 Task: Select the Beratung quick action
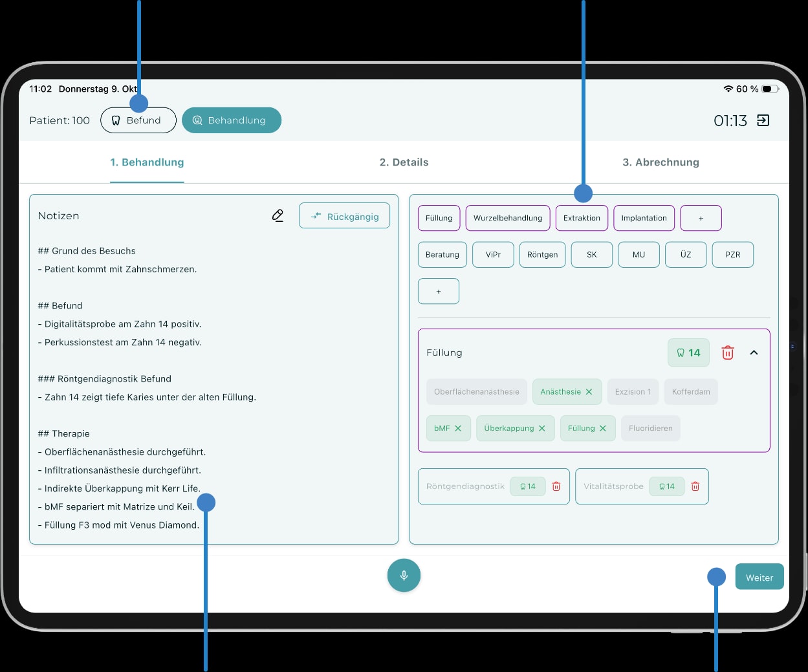click(x=442, y=255)
